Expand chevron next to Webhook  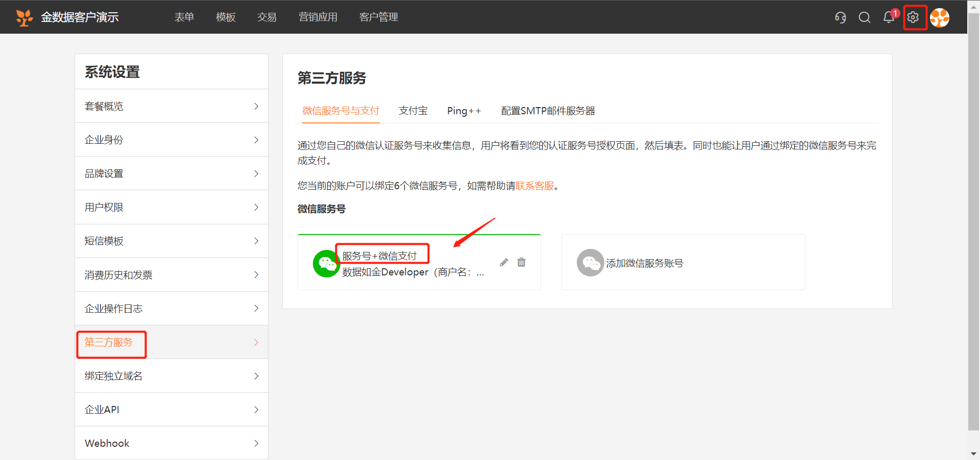pos(256,443)
